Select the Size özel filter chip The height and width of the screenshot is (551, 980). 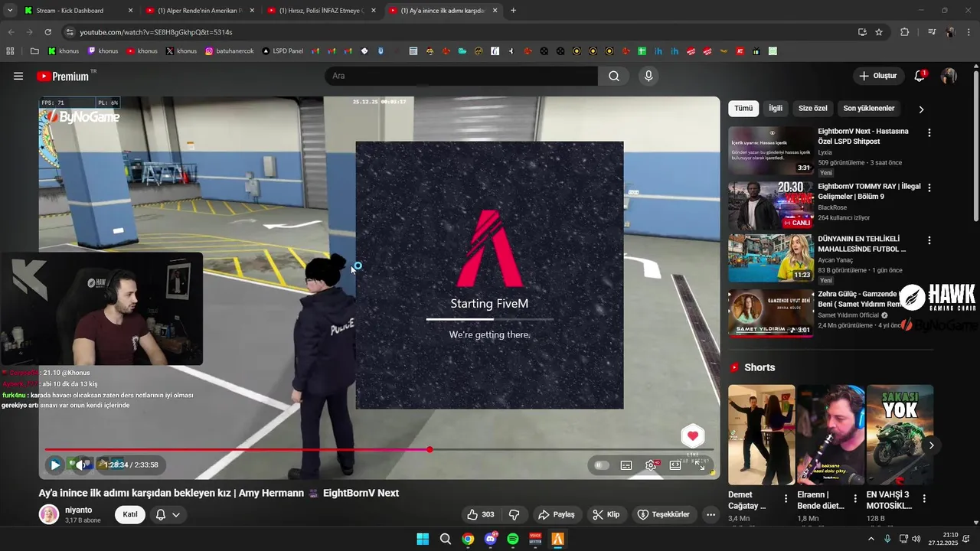[813, 109]
